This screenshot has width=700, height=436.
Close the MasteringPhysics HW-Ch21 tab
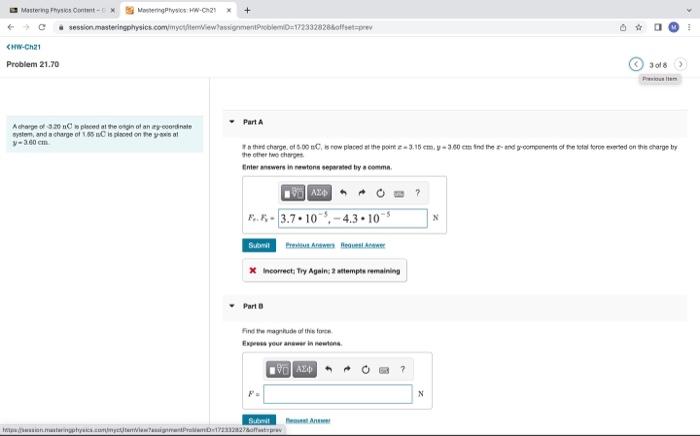click(229, 10)
